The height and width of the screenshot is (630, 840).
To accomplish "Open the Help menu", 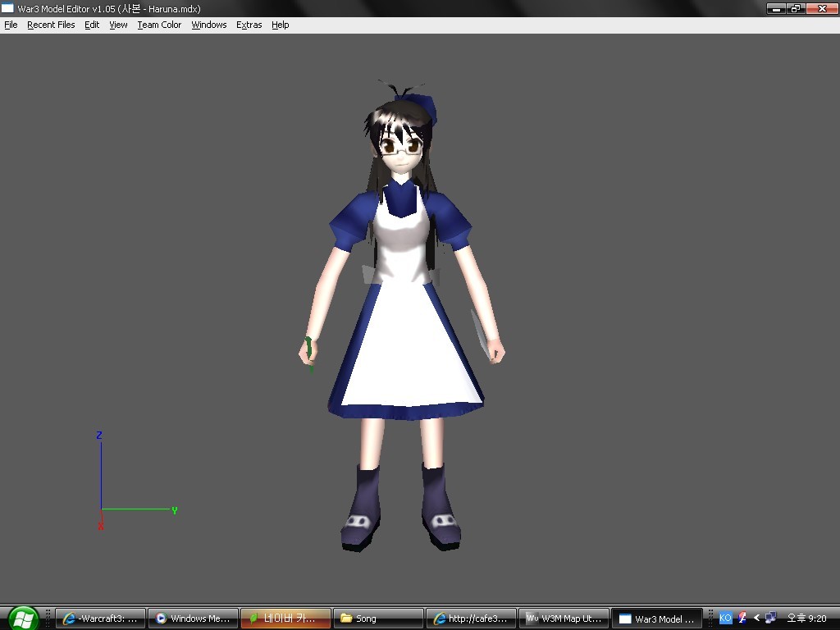I will coord(281,25).
